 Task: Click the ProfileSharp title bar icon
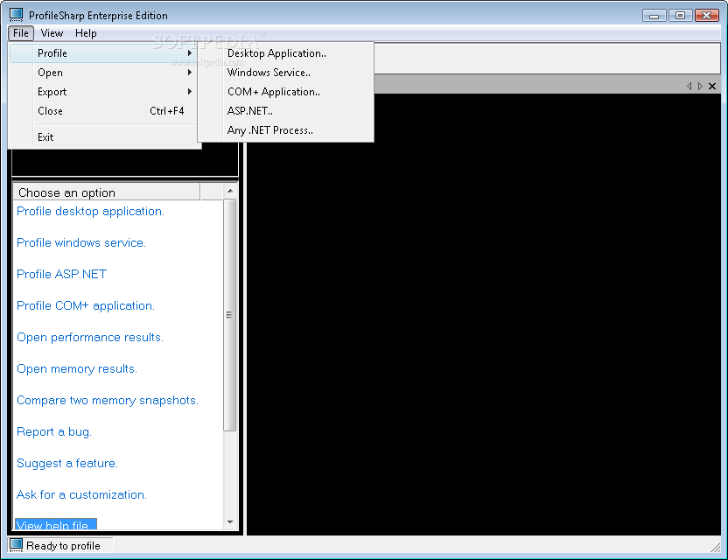click(17, 15)
